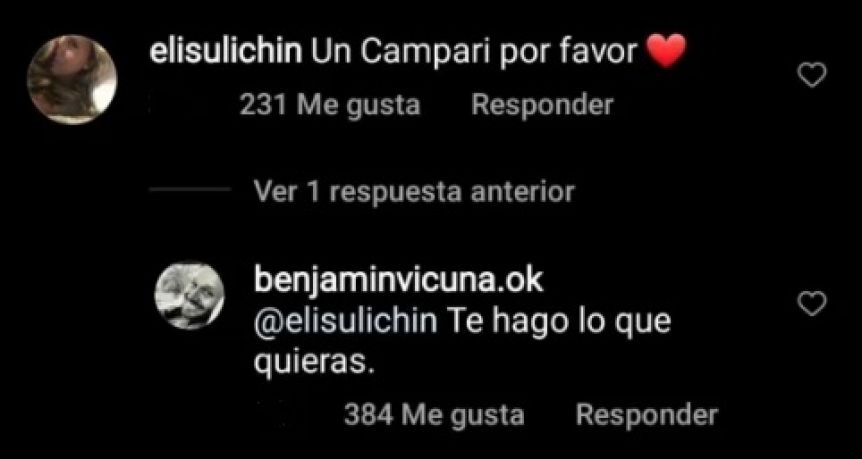
Task: Click the dash line before Ver 1 respuesta
Action: click(190, 190)
